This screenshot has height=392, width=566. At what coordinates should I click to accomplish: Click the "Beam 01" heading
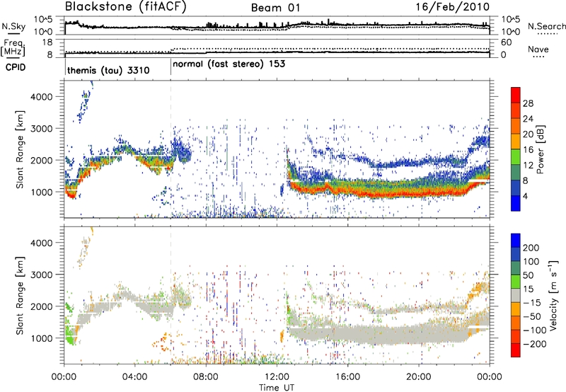pos(275,8)
